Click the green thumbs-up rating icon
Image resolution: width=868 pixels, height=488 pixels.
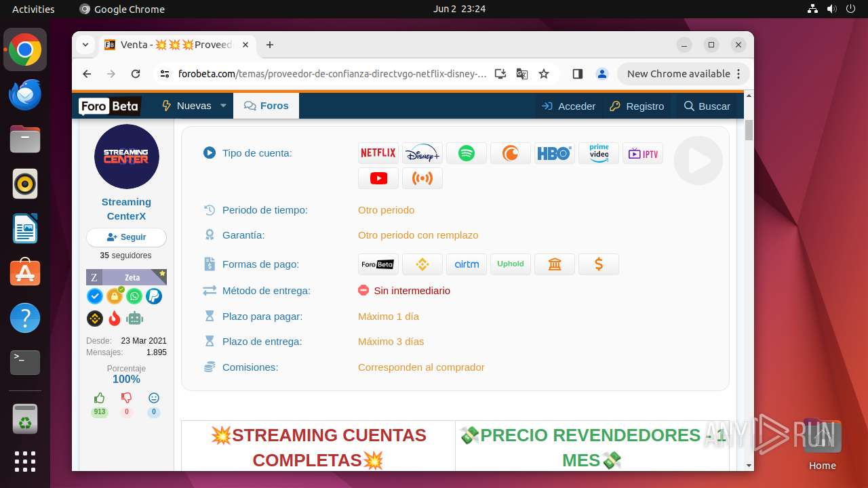[x=100, y=399]
